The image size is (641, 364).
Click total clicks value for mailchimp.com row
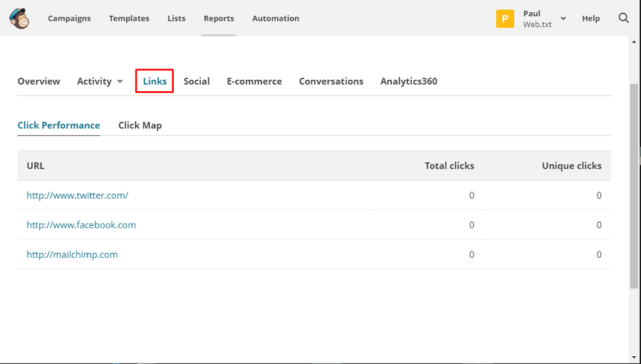[x=471, y=254]
